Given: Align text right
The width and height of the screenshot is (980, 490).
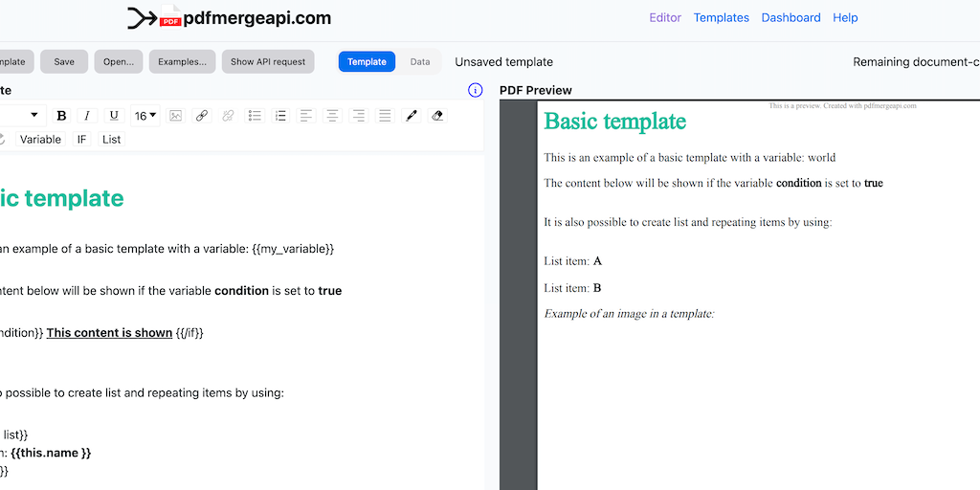Looking at the screenshot, I should click(x=359, y=116).
